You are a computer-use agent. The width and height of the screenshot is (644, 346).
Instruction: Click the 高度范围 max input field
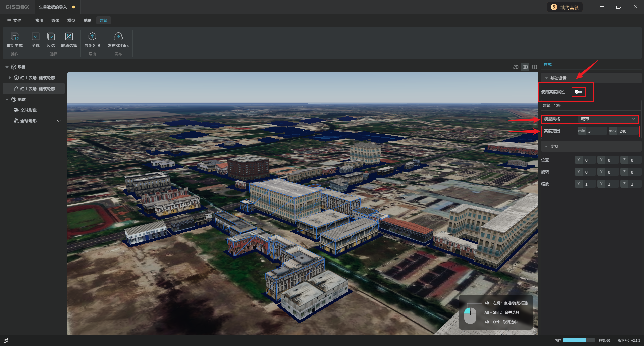pyautogui.click(x=628, y=131)
